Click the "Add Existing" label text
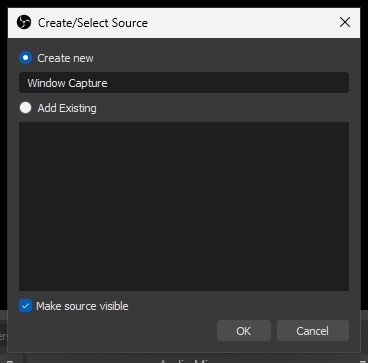The width and height of the screenshot is (368, 363). [67, 108]
